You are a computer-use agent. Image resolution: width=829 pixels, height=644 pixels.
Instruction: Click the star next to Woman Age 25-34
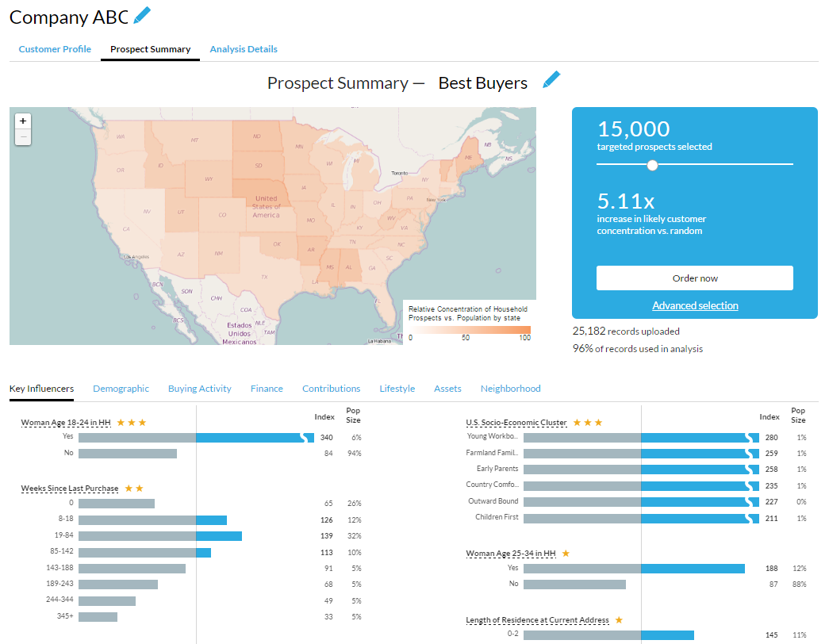tap(566, 553)
